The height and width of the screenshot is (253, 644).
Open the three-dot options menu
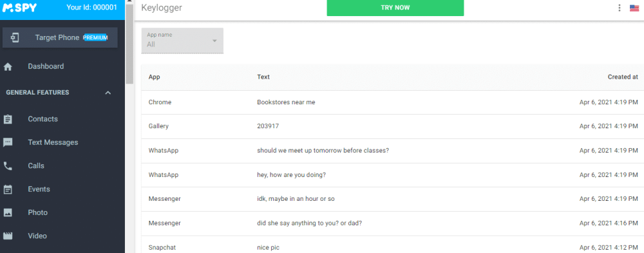[620, 8]
